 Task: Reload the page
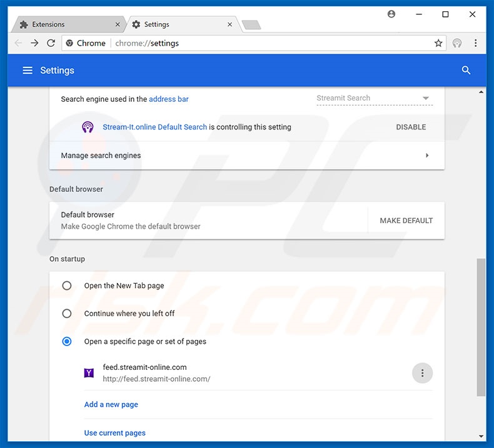[51, 43]
